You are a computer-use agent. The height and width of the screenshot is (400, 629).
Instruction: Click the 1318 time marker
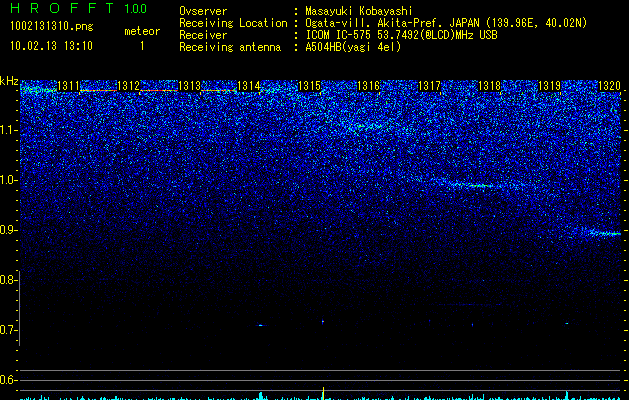point(489,85)
